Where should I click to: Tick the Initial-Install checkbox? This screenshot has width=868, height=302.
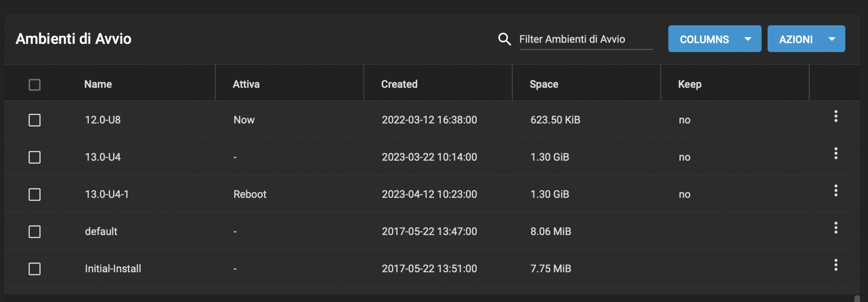pos(34,269)
